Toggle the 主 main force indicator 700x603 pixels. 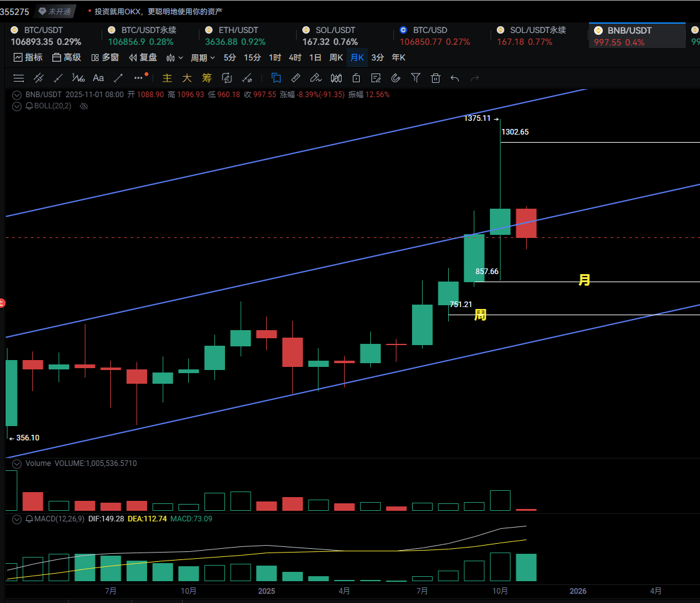pyautogui.click(x=167, y=78)
